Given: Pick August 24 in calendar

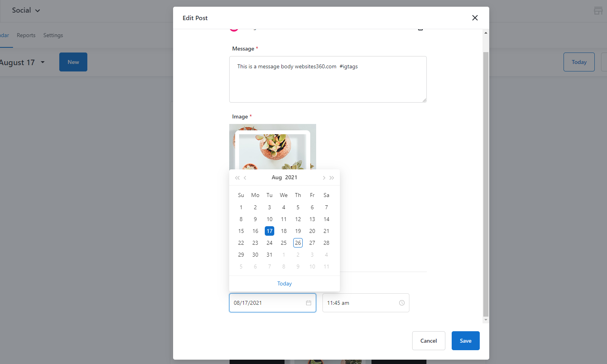Looking at the screenshot, I should point(270,243).
